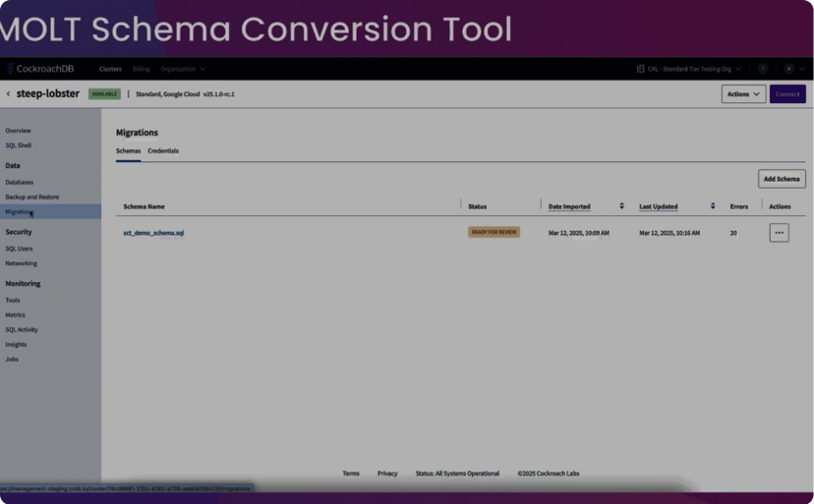Click the errors count 20
Image resolution: width=814 pixels, height=504 pixels.
pyautogui.click(x=733, y=233)
